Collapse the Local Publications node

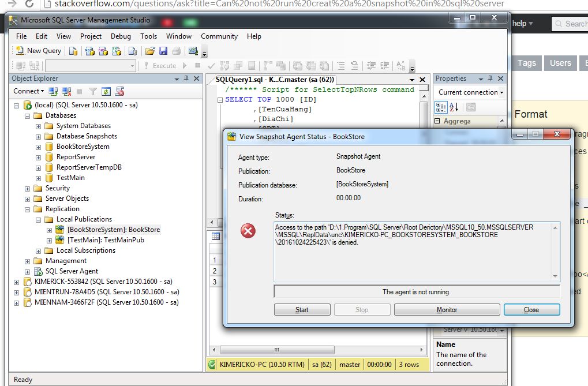[x=38, y=220]
